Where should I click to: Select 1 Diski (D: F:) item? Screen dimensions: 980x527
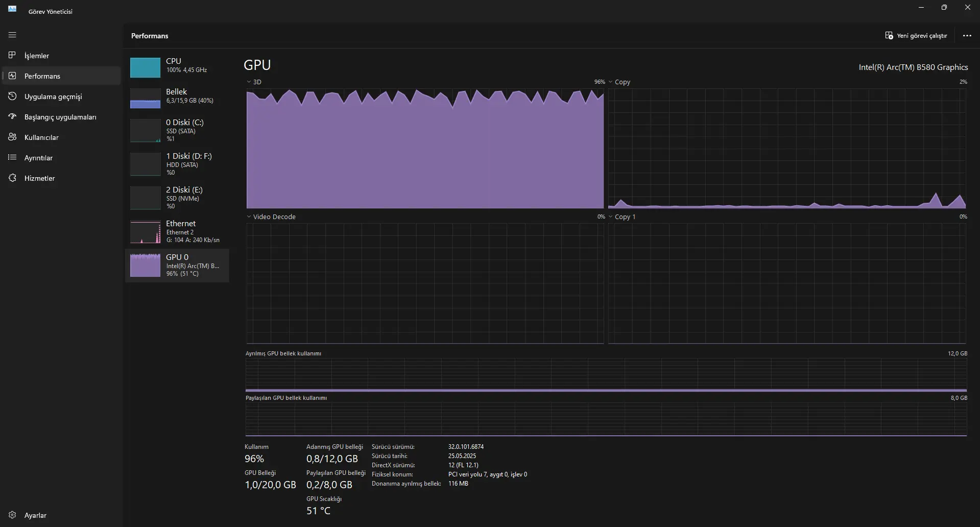click(177, 164)
